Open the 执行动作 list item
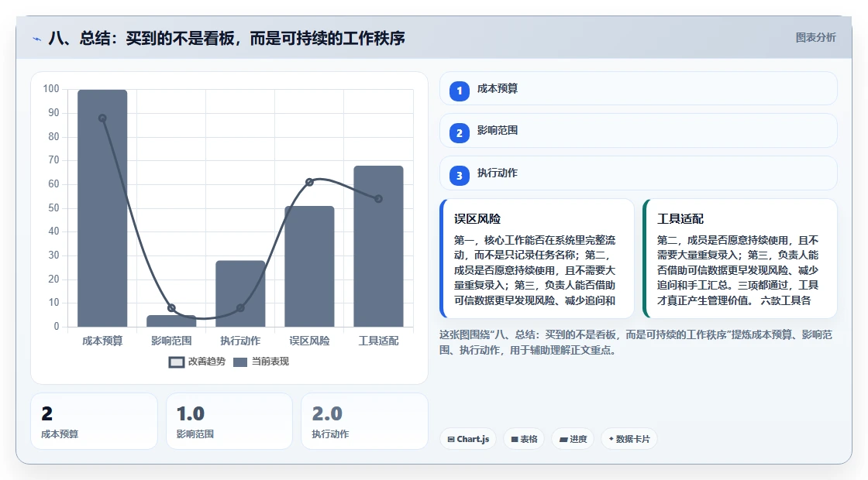 click(x=639, y=173)
